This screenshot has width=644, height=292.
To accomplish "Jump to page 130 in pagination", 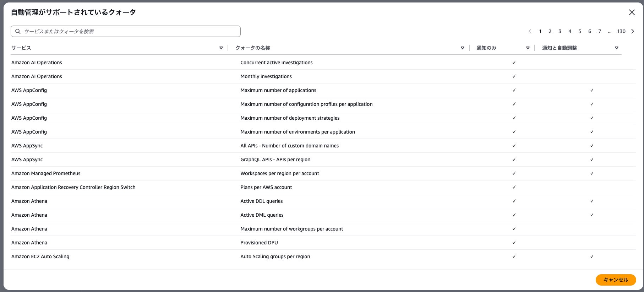I will tap(621, 31).
